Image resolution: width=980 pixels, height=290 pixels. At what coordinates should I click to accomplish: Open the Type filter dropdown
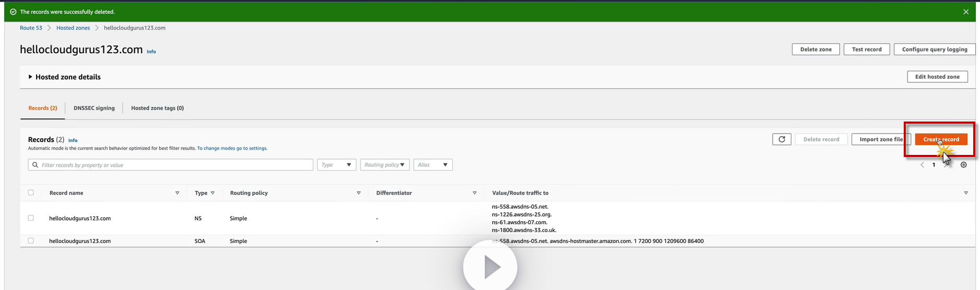tap(336, 165)
